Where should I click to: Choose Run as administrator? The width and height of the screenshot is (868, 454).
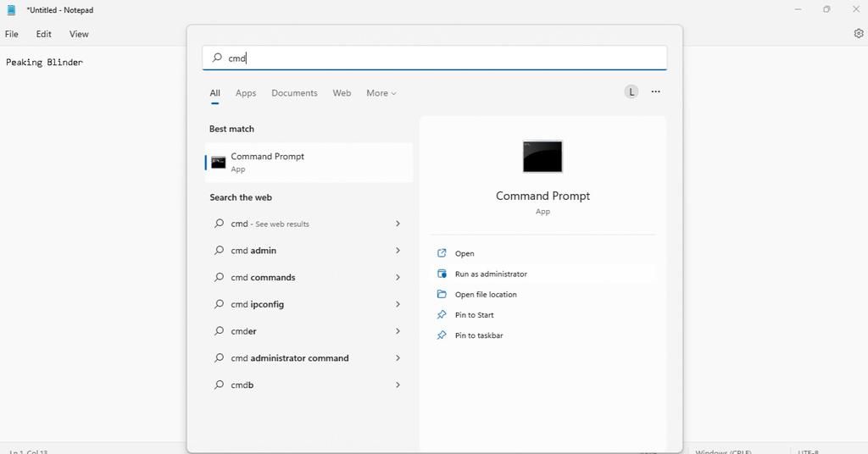point(491,274)
